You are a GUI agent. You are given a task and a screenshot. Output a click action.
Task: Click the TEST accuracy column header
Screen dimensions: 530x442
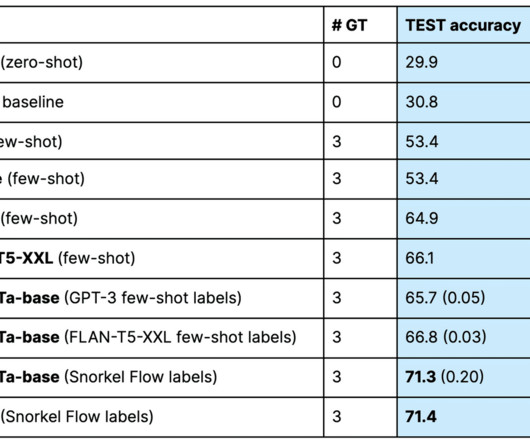tap(463, 26)
